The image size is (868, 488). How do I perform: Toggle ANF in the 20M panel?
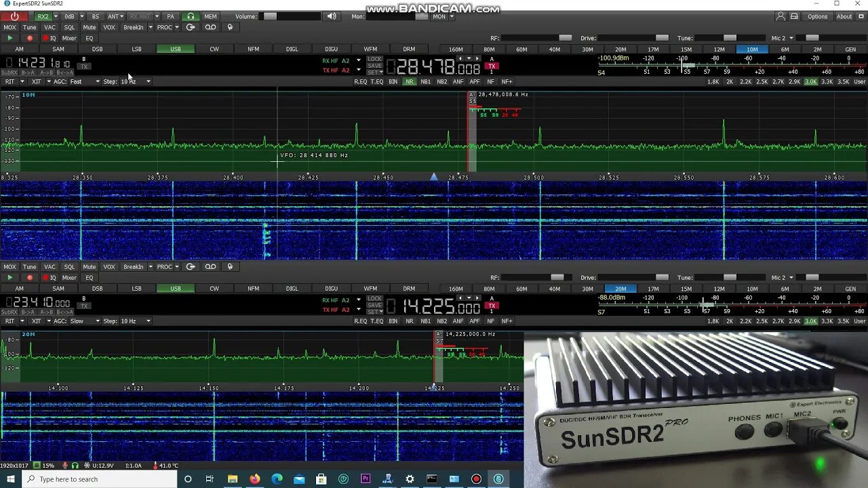[458, 321]
